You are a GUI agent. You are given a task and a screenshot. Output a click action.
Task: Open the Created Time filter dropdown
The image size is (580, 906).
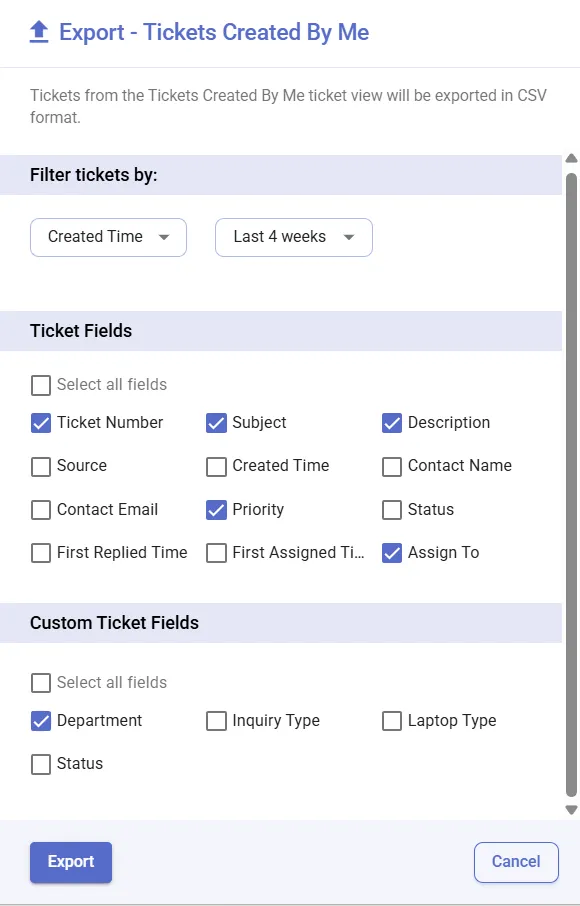click(108, 237)
